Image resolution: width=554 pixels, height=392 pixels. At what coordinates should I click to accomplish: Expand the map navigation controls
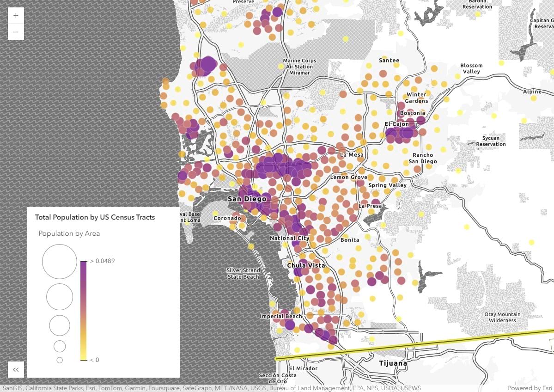(15, 23)
